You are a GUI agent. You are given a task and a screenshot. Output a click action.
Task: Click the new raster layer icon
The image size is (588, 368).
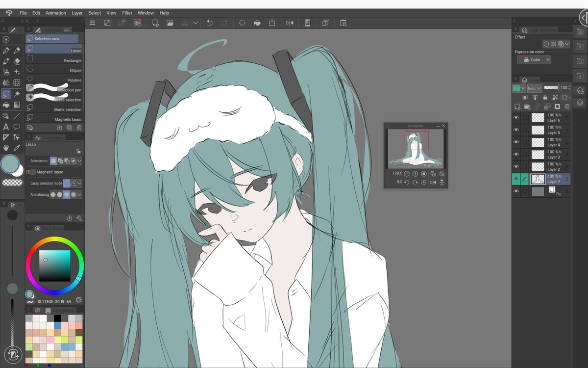tap(517, 106)
